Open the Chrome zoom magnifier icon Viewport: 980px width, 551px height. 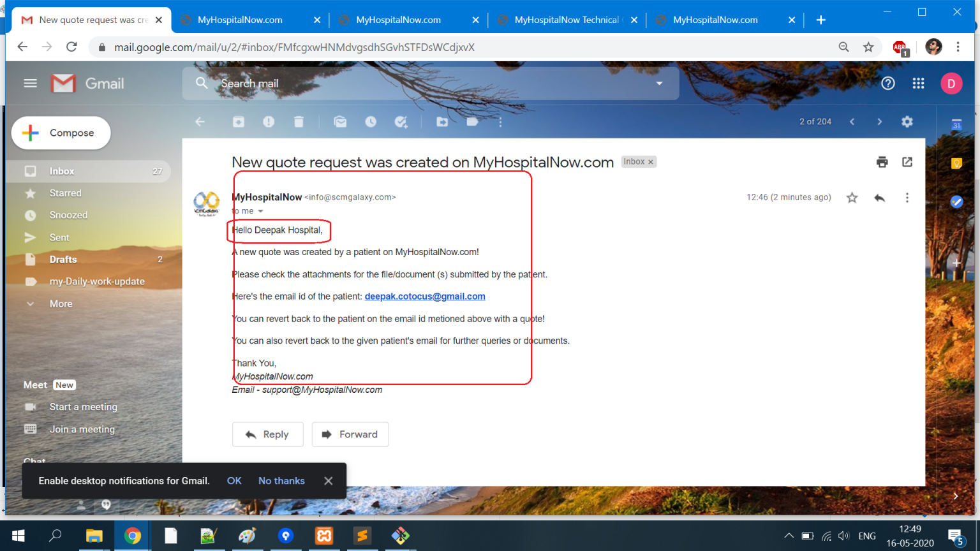[x=843, y=47]
